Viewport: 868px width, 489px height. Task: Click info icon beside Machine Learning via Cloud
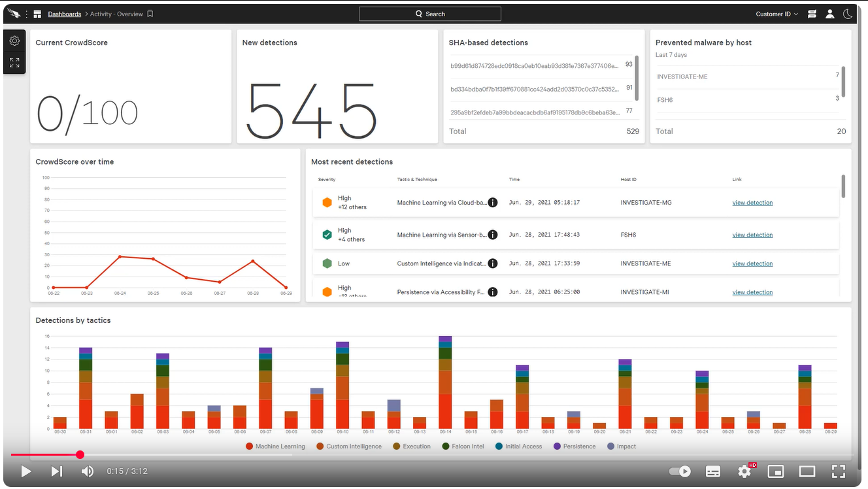pos(493,203)
